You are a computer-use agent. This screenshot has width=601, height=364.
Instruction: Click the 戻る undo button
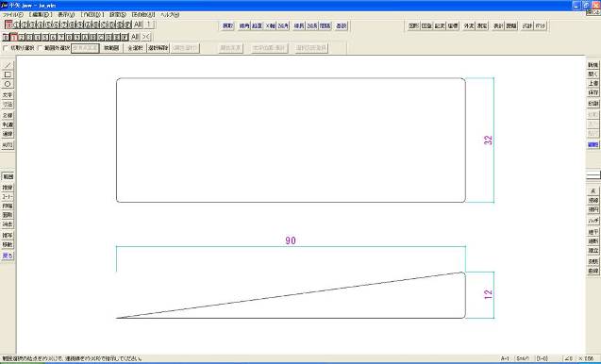tap(8, 256)
